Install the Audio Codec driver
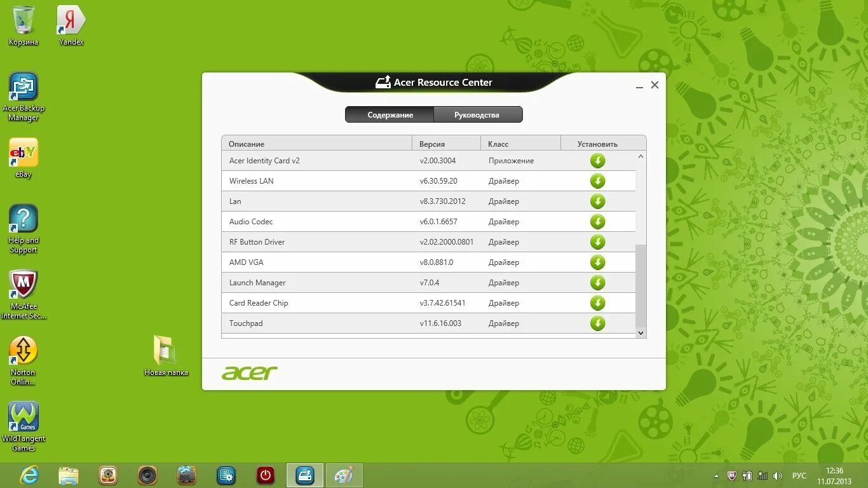Image resolution: width=868 pixels, height=488 pixels. click(597, 222)
